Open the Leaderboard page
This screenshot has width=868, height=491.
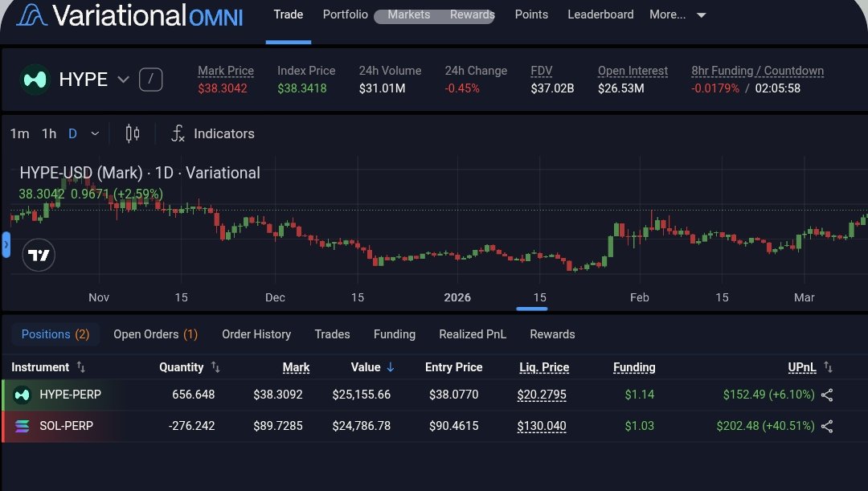[600, 14]
